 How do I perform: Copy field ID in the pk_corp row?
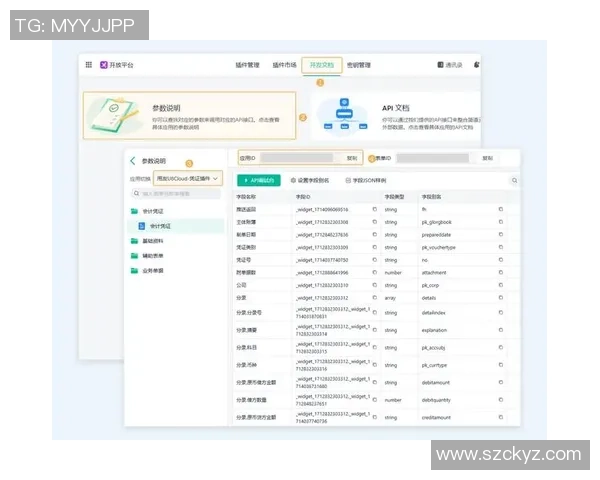375,285
